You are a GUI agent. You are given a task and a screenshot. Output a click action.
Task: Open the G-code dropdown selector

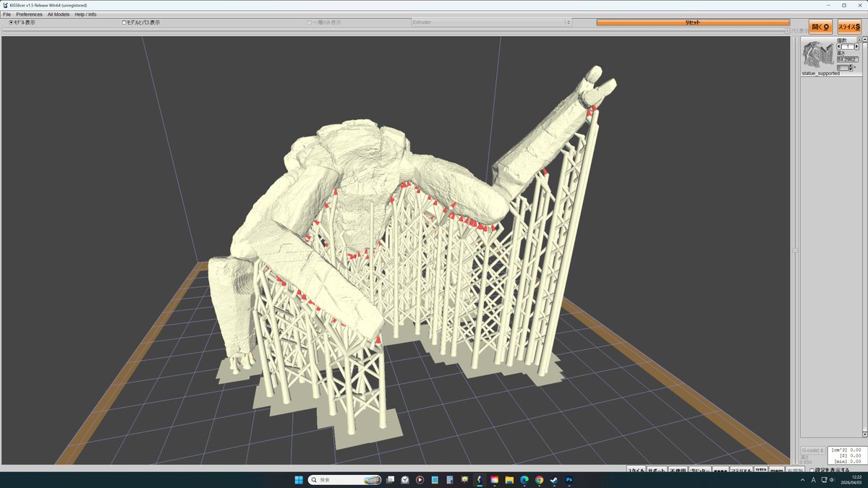[812, 450]
